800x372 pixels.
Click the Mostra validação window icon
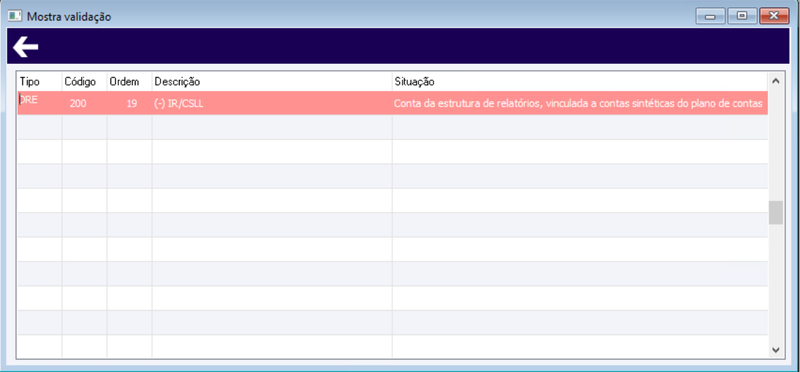point(15,16)
